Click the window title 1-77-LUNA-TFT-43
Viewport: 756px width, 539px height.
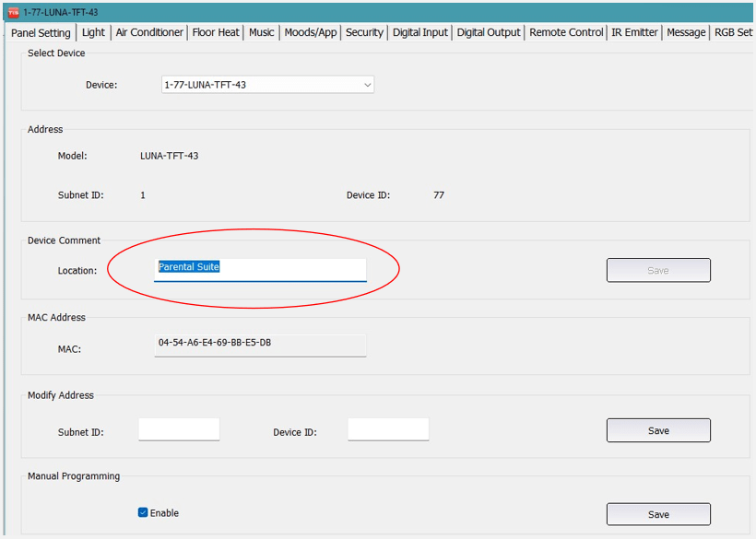click(x=61, y=12)
